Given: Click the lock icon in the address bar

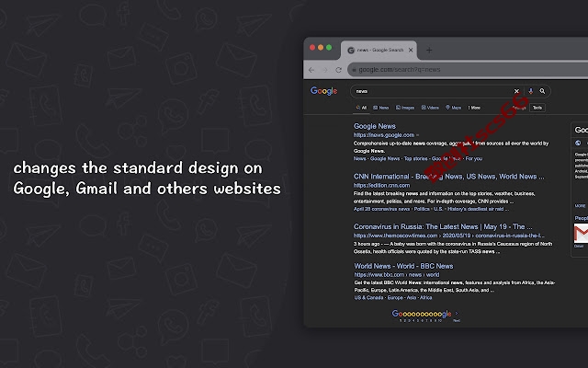Looking at the screenshot, I should click(x=354, y=70).
